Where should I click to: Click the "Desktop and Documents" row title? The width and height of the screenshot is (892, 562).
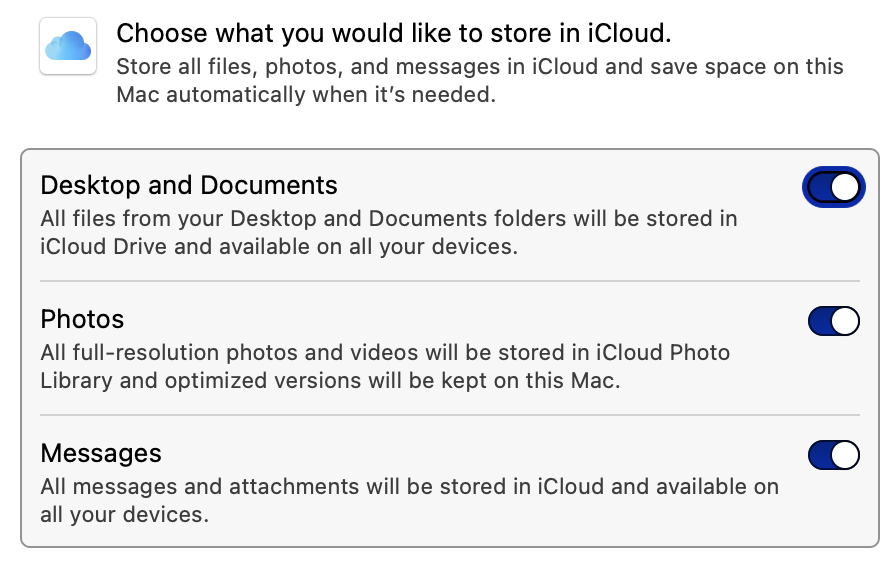click(x=189, y=185)
